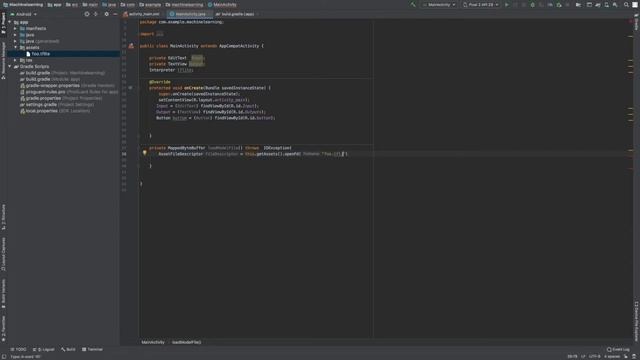Select the .tflite file under assets

(x=38, y=54)
